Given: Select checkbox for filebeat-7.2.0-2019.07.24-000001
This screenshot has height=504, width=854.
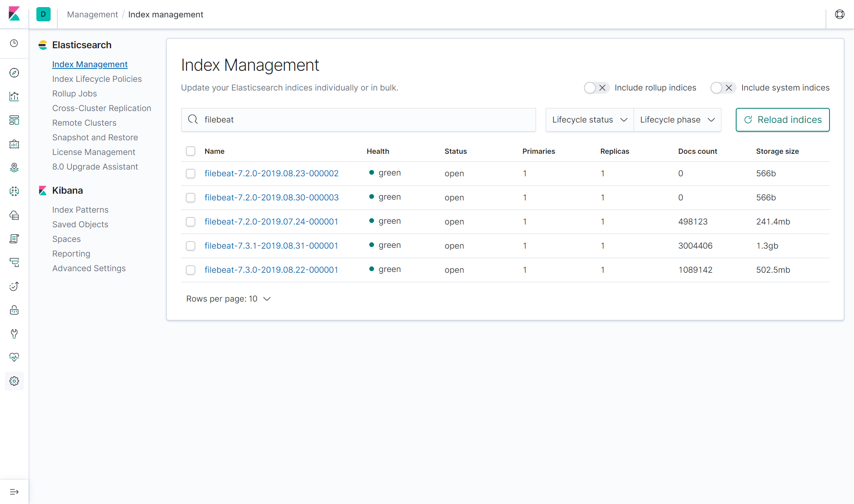Looking at the screenshot, I should click(191, 222).
